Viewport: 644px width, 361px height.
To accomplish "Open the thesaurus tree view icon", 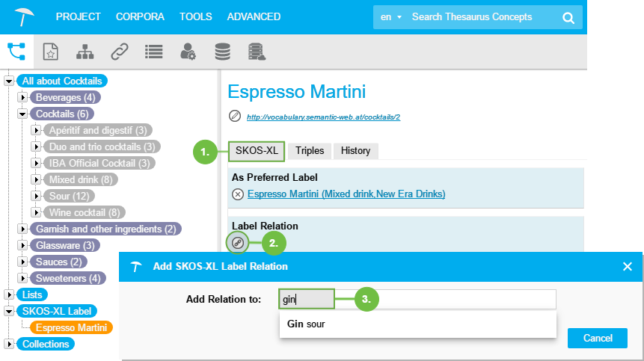I will click(x=16, y=51).
